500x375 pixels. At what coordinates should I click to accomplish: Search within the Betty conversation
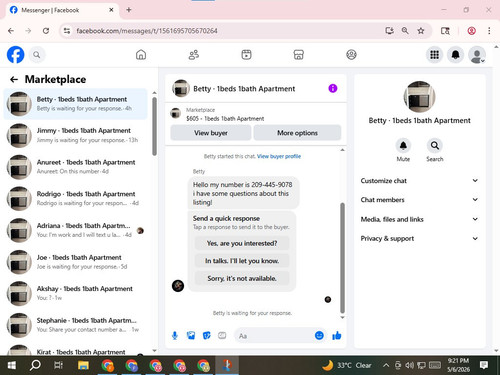pos(435,146)
